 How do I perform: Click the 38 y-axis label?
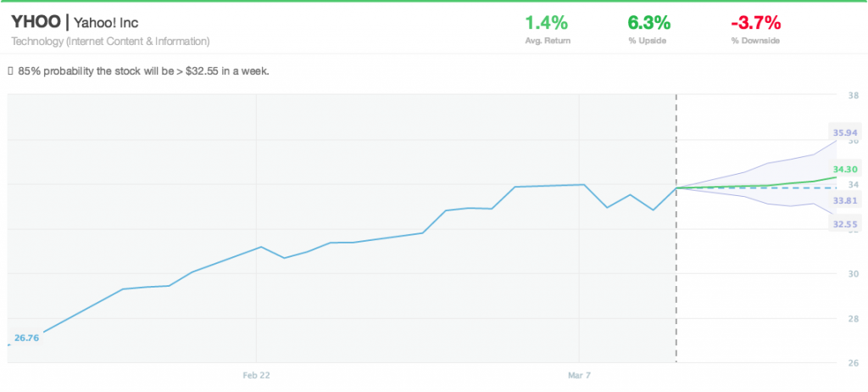(853, 95)
